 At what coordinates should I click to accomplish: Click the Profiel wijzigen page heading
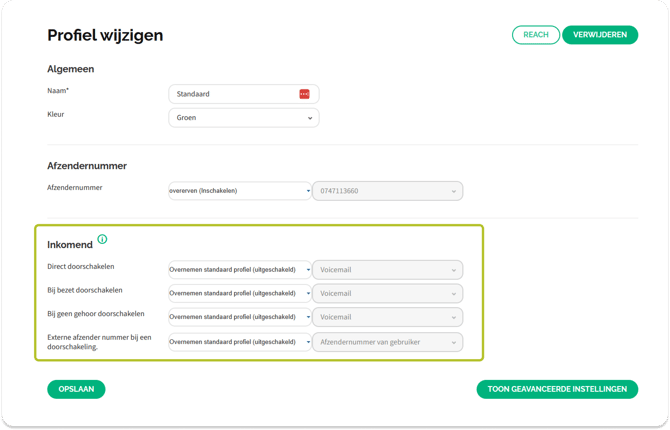point(105,36)
